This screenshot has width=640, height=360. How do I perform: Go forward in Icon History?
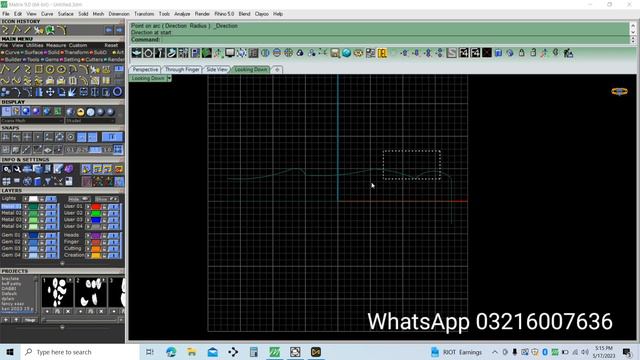[119, 30]
